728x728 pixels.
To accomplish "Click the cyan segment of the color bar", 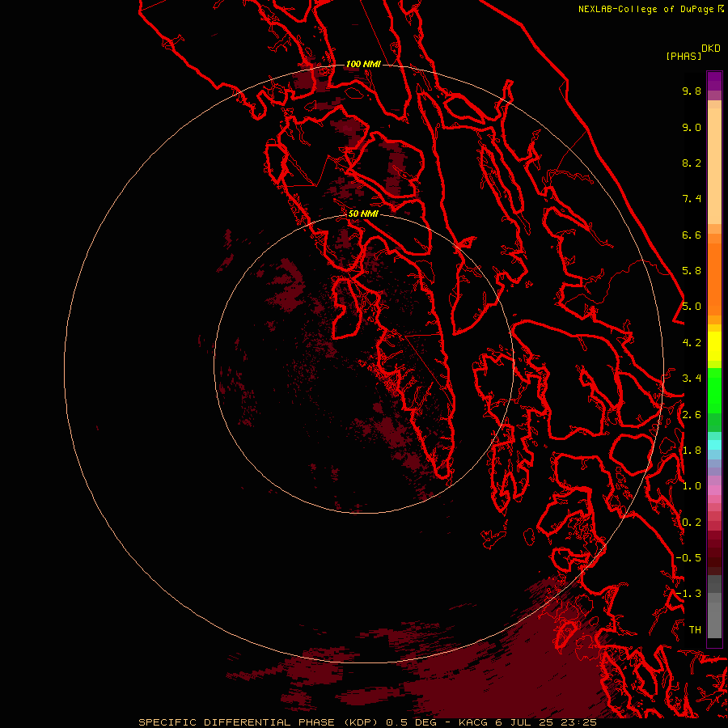I will [714, 445].
